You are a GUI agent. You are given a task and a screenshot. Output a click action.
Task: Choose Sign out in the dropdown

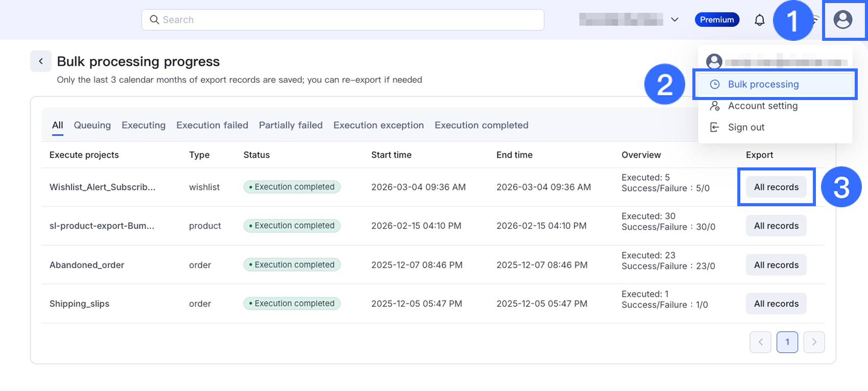[745, 127]
